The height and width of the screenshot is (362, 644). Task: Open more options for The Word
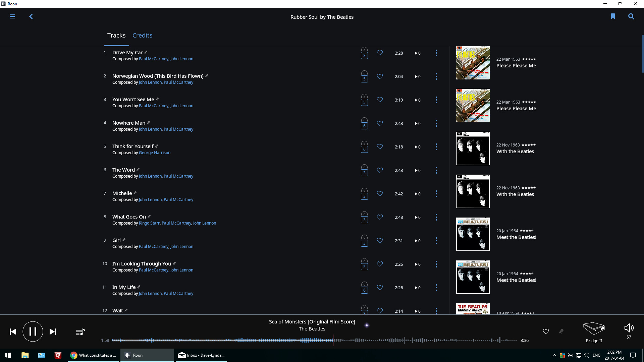tap(436, 170)
